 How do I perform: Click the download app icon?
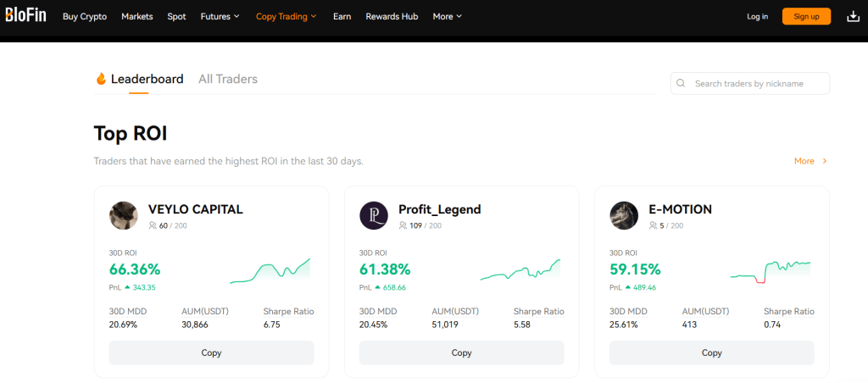853,16
